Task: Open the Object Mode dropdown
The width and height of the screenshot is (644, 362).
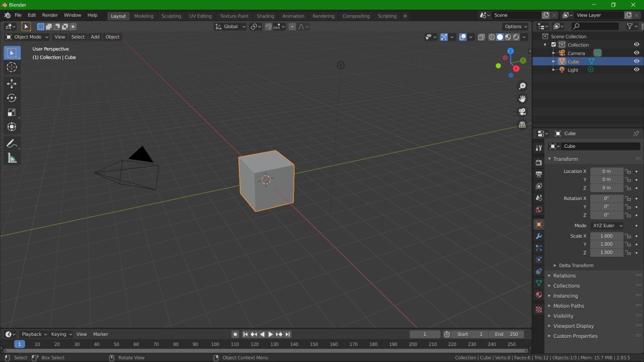Action: tap(27, 37)
